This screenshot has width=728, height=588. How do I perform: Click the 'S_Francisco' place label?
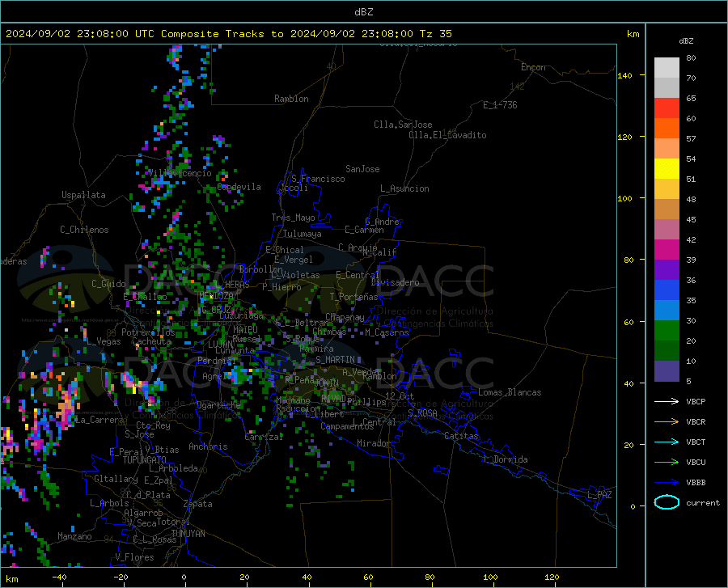pyautogui.click(x=318, y=179)
